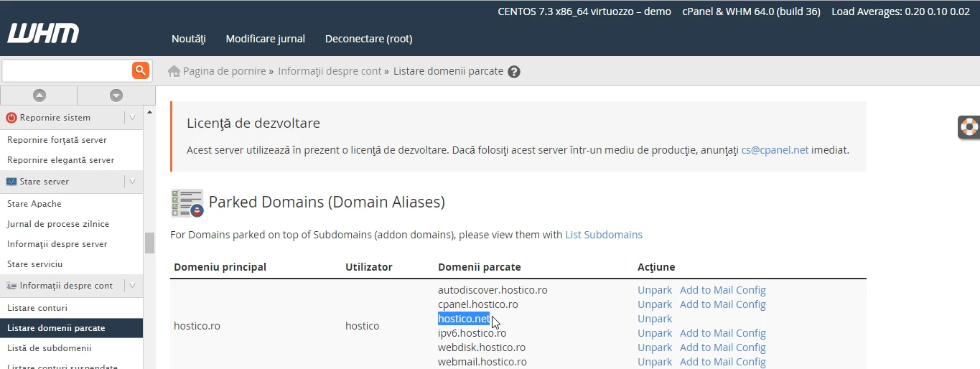Collapse the Informații despre cont section
Viewport: 980px width, 369px height.
[132, 286]
